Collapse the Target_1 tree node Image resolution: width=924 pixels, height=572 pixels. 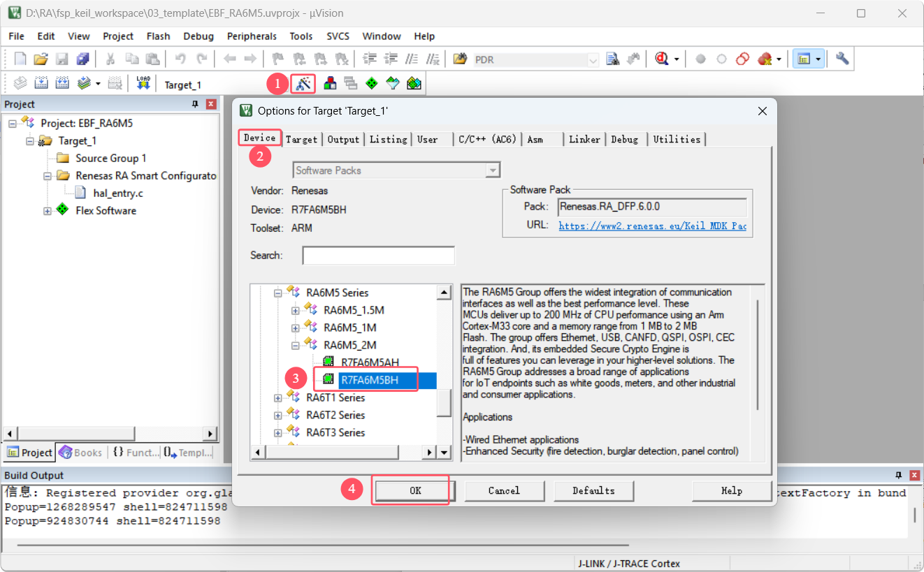click(x=30, y=141)
